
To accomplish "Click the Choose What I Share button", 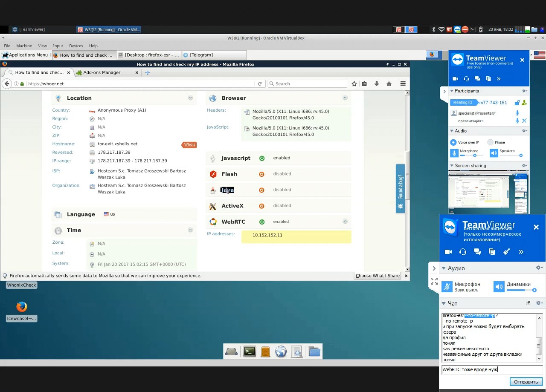I will [x=377, y=276].
